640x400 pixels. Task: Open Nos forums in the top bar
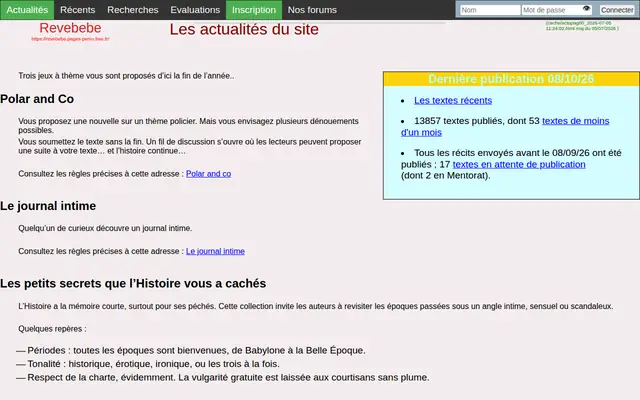pos(312,10)
